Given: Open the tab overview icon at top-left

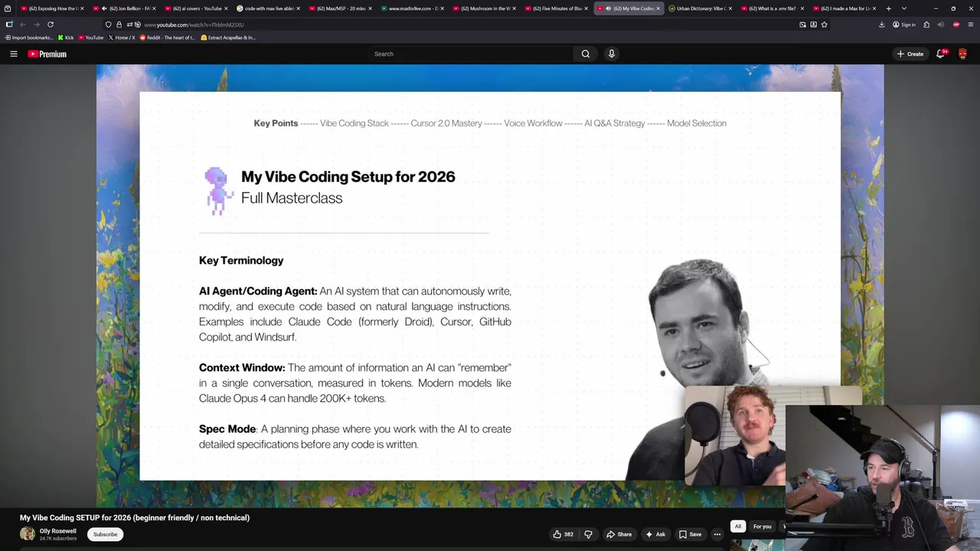Looking at the screenshot, I should 8,8.
